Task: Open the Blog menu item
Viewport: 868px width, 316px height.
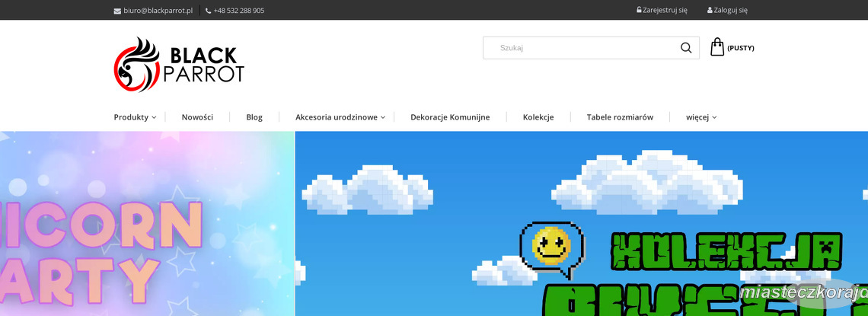Action: click(x=254, y=117)
